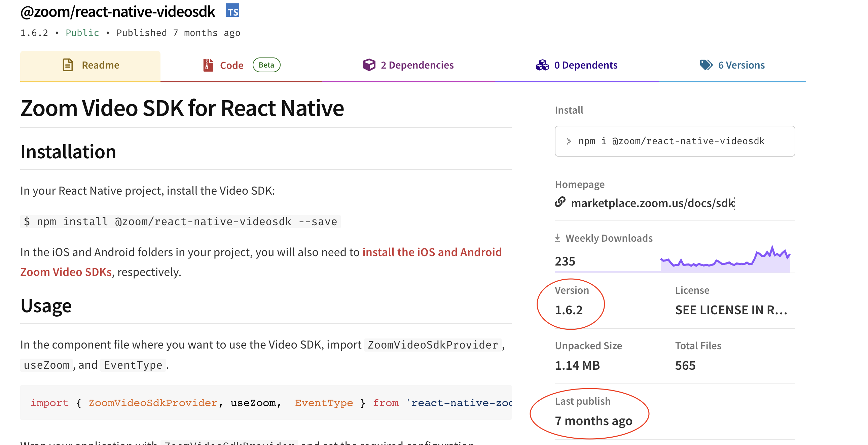Copy the npm i install command box
The width and height of the screenshot is (868, 445).
675,141
